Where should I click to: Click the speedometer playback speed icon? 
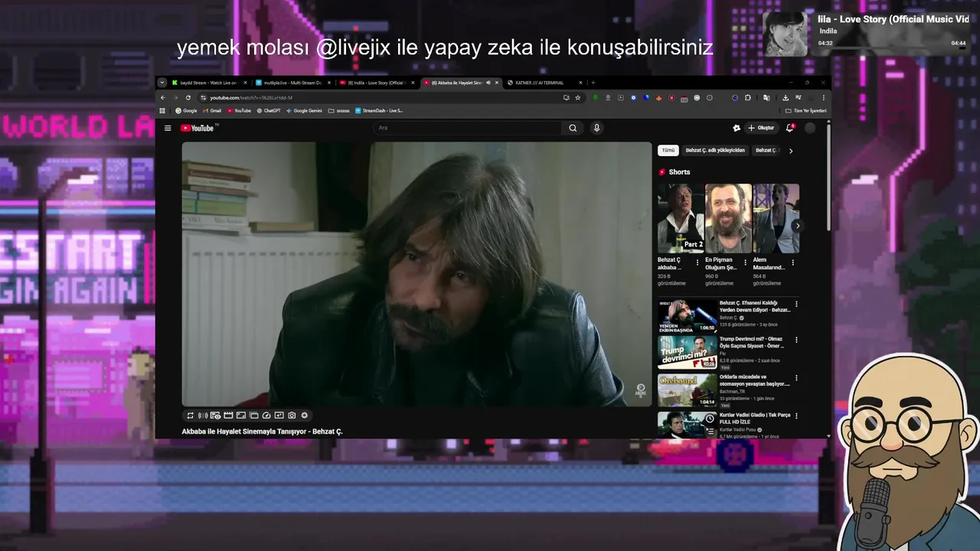coord(266,416)
